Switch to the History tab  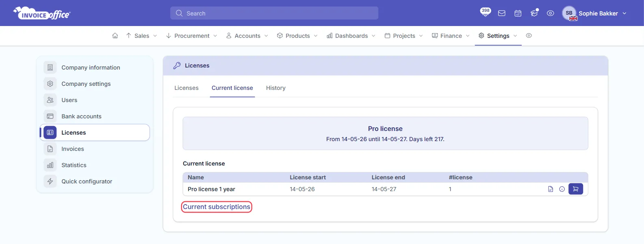tap(276, 88)
